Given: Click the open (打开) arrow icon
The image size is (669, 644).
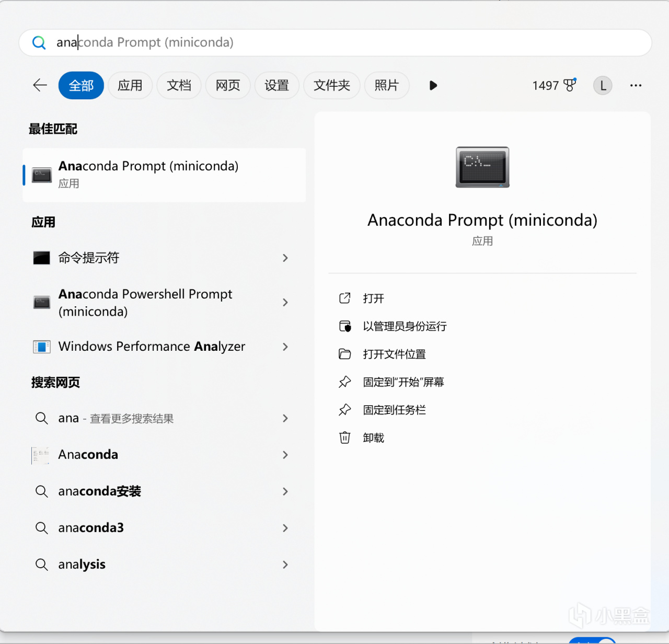Looking at the screenshot, I should coord(345,298).
